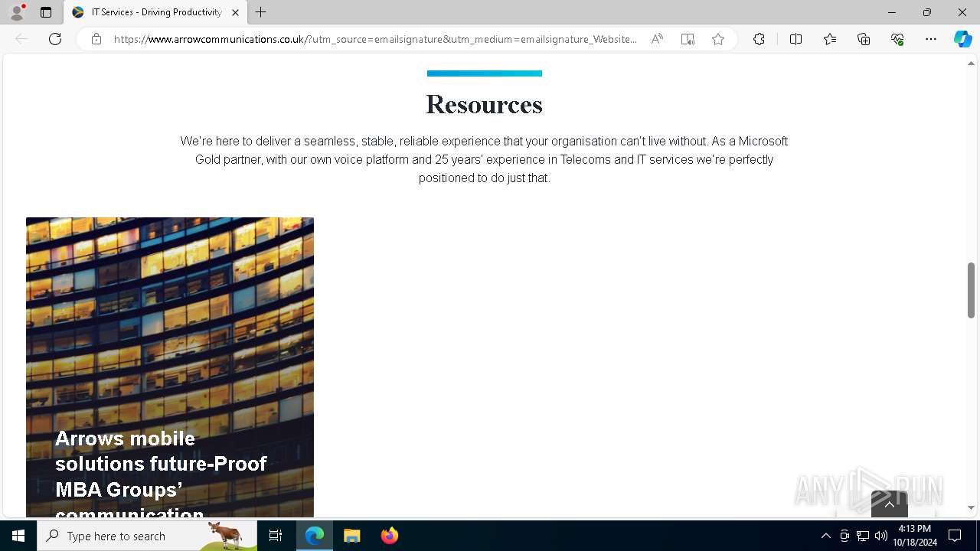Click the Resources heading
The height and width of the screenshot is (551, 980).
[485, 104]
